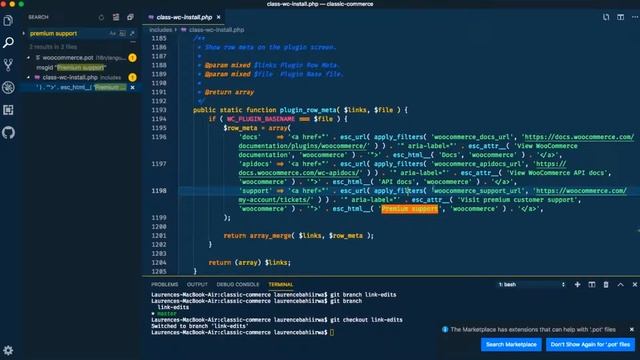This screenshot has height=360, width=640.
Task: Switch to the Output panel tab
Action: coord(197,284)
